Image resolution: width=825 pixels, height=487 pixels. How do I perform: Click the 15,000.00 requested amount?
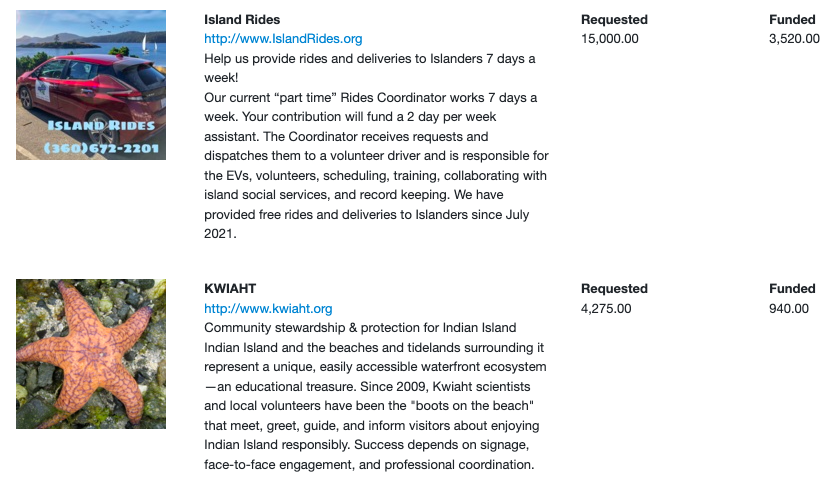610,39
